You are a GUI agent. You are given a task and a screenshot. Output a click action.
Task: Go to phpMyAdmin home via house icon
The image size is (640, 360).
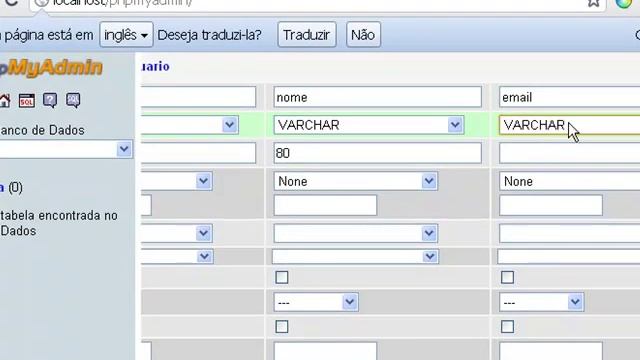click(5, 100)
